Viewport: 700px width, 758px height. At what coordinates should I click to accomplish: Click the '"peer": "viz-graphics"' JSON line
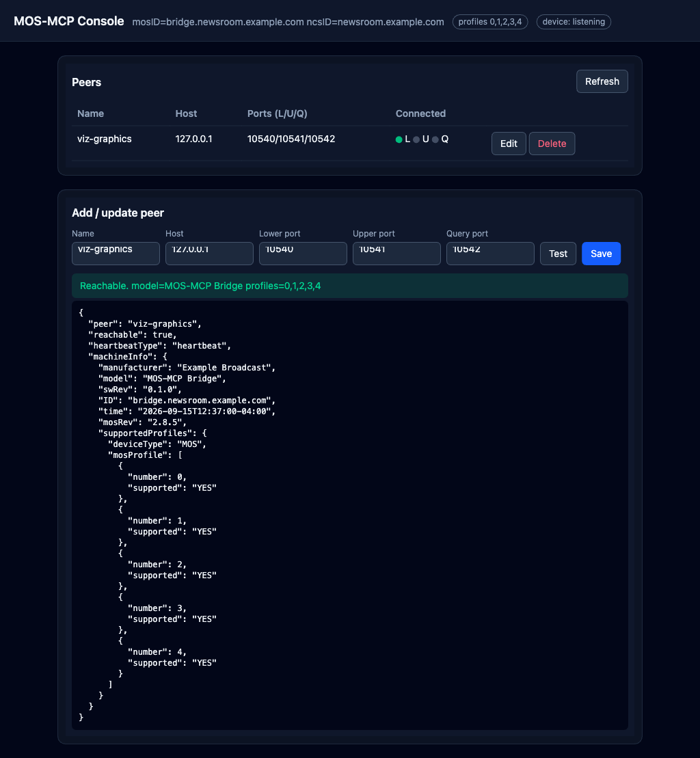tap(145, 324)
